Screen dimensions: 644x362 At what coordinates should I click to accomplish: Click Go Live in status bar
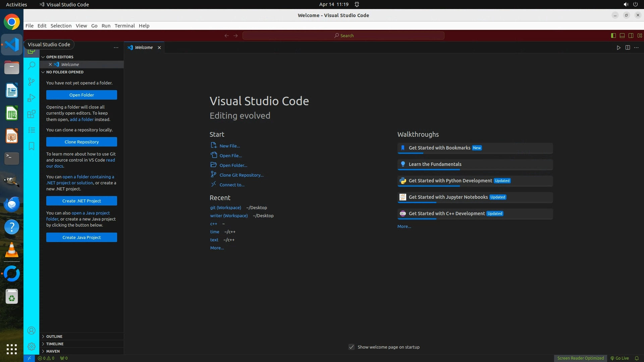[620, 358]
